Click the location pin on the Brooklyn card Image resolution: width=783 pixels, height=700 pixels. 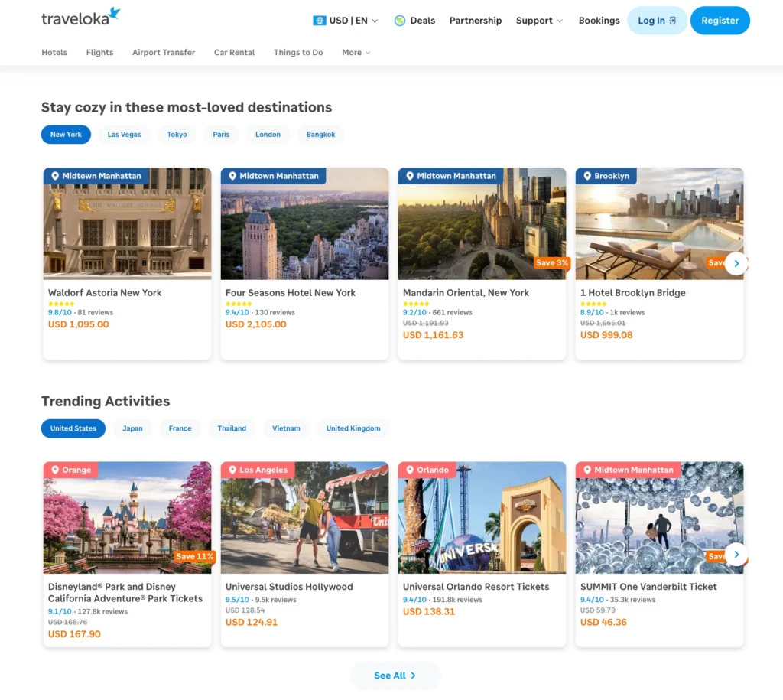tap(587, 176)
